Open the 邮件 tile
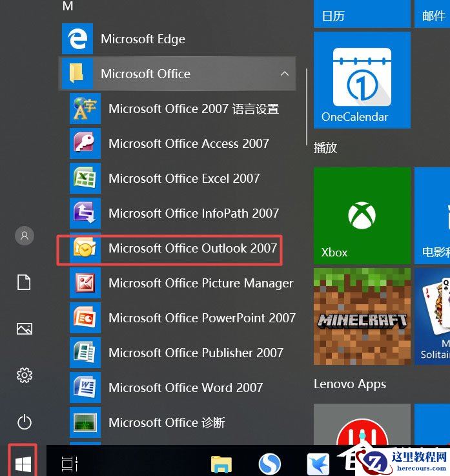Image resolution: width=450 pixels, height=476 pixels. tap(432, 14)
